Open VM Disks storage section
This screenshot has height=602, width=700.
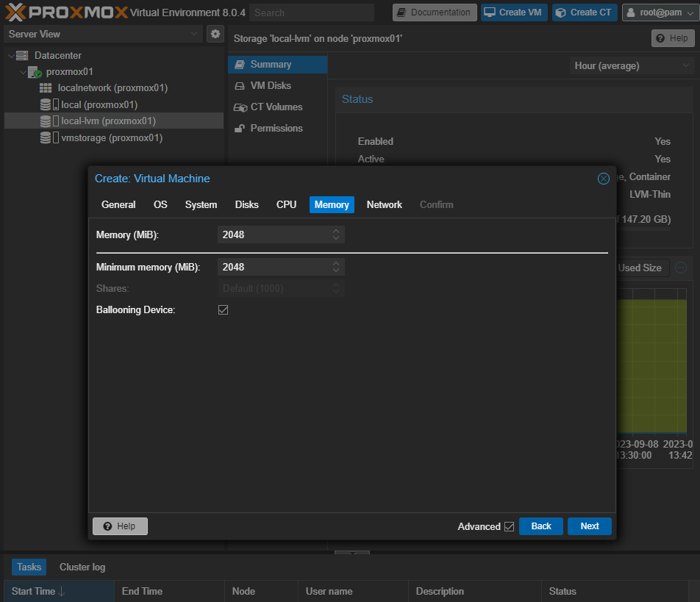(270, 85)
